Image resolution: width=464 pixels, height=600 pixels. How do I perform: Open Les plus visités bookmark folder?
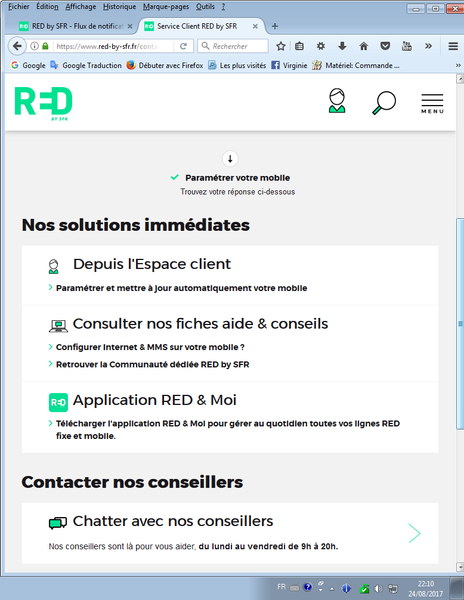237,65
